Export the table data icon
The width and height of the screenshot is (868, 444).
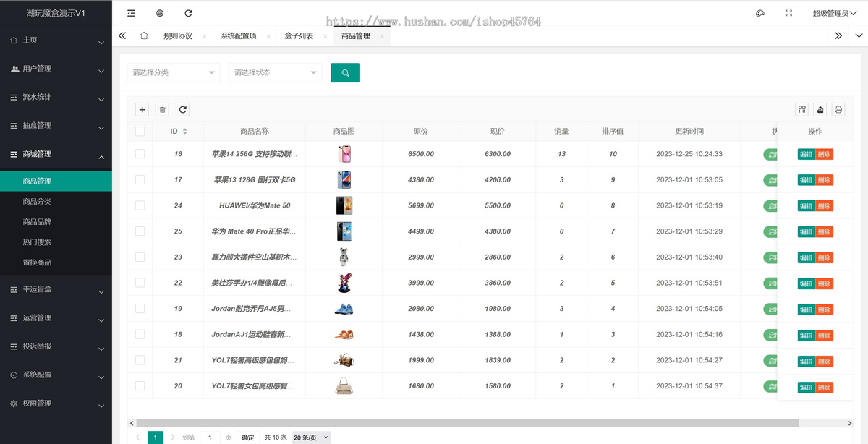820,109
